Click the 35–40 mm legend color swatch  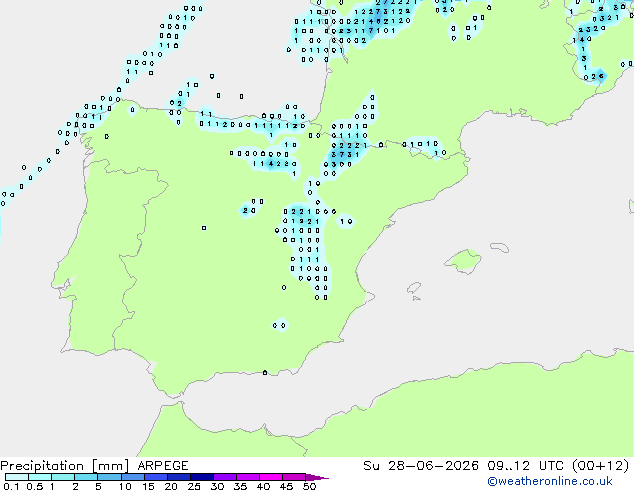point(247,477)
